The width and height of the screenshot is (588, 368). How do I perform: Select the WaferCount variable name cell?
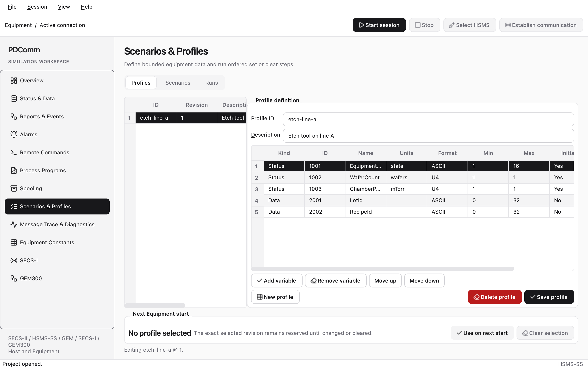[366, 177]
